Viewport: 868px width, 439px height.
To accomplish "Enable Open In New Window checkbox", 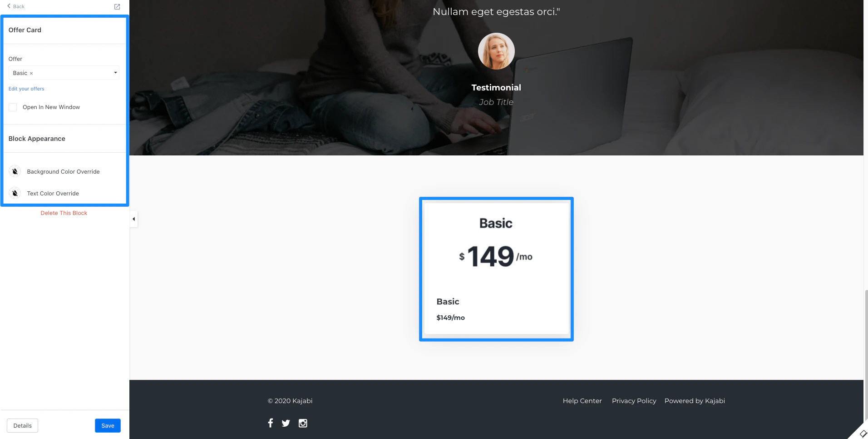I will (13, 107).
